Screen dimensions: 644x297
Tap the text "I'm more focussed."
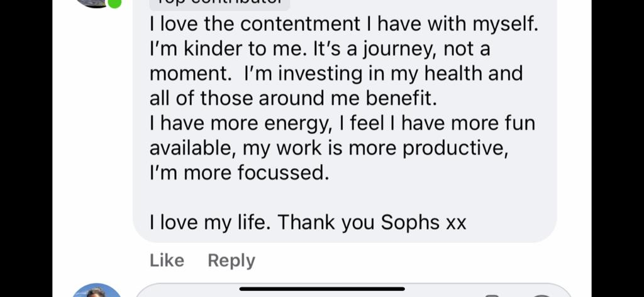click(x=239, y=173)
